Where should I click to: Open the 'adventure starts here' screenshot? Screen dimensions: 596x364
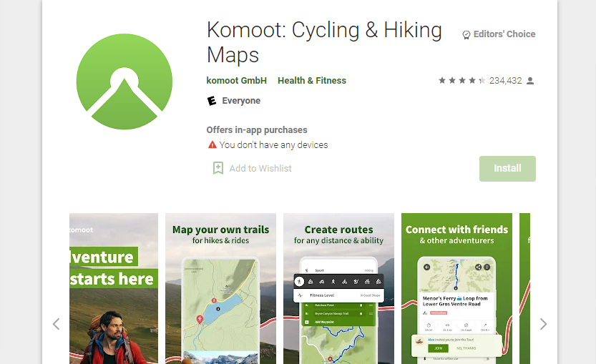114,288
